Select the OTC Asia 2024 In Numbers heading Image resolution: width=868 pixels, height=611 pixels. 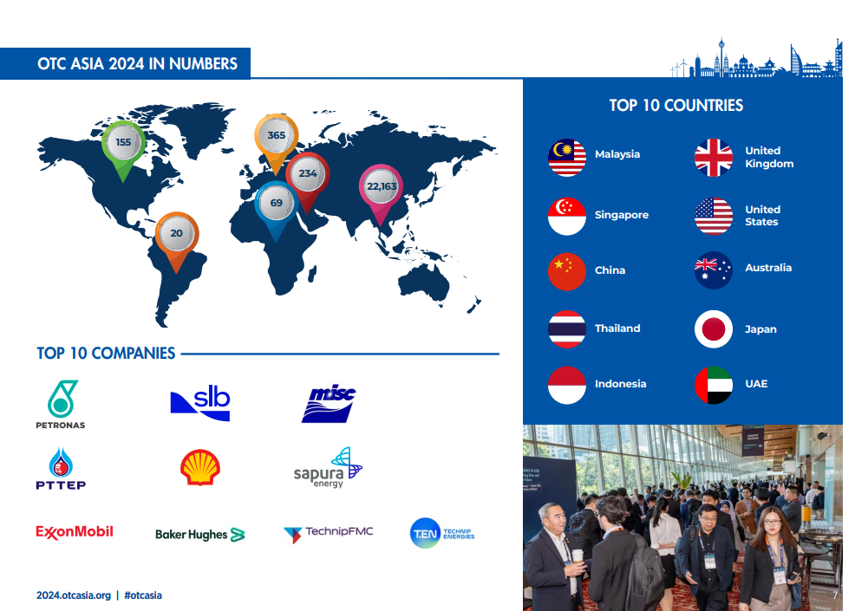click(x=137, y=64)
